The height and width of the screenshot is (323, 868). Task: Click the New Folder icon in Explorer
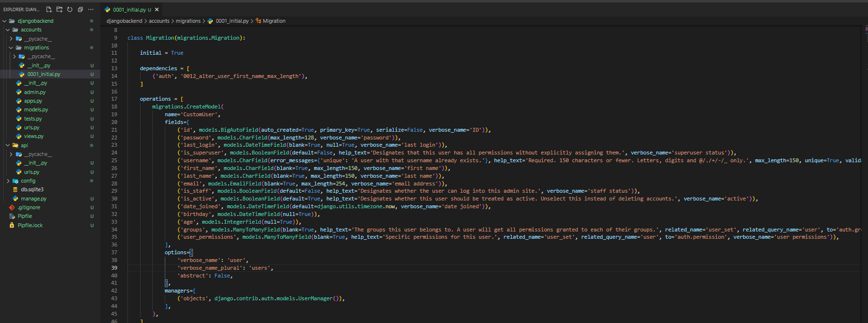59,9
